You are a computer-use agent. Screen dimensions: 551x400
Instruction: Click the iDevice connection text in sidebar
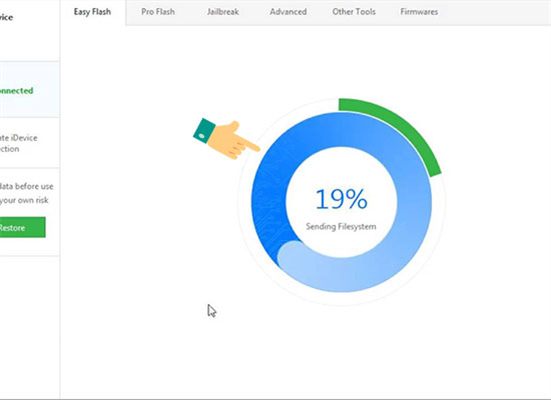(x=18, y=143)
